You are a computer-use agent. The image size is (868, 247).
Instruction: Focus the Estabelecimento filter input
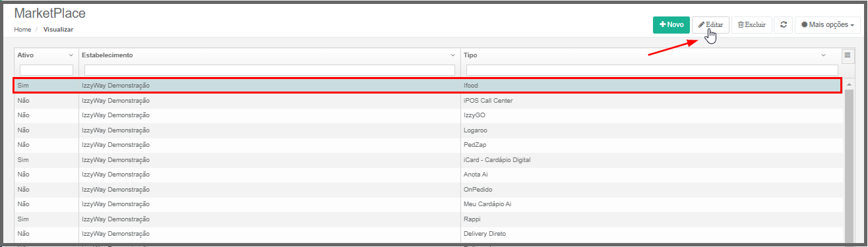click(270, 70)
